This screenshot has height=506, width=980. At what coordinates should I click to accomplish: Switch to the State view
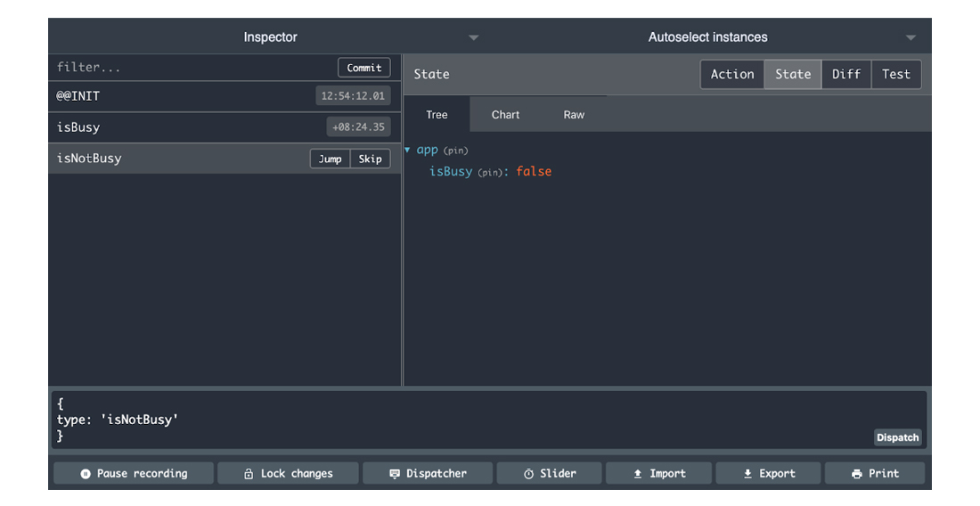click(793, 74)
